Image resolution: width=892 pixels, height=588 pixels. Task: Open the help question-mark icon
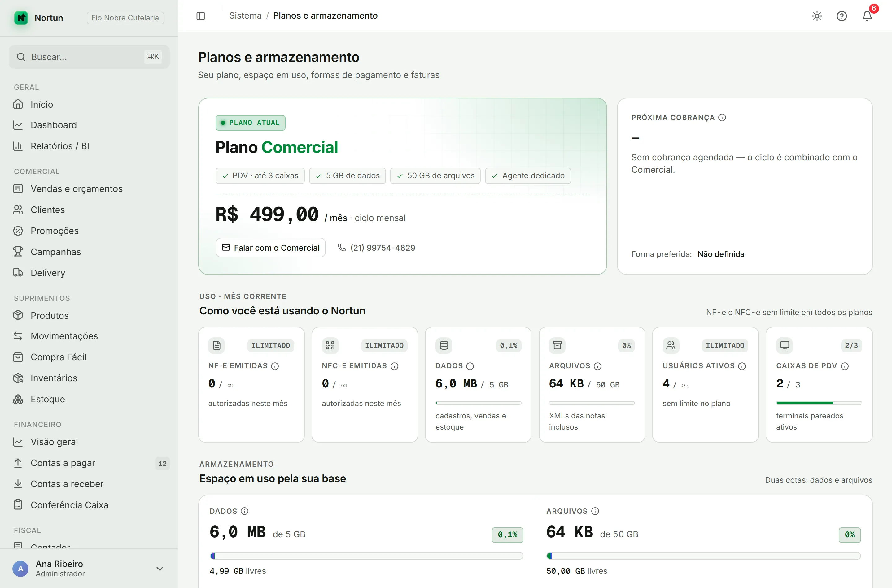pyautogui.click(x=842, y=16)
